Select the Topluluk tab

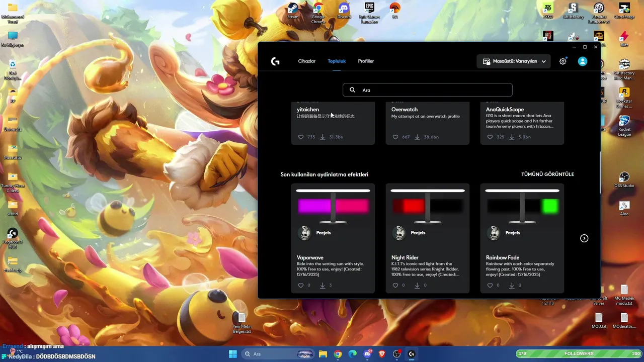337,61
